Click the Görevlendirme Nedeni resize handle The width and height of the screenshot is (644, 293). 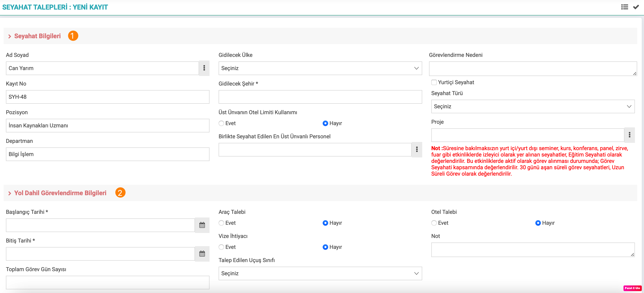coord(634,73)
